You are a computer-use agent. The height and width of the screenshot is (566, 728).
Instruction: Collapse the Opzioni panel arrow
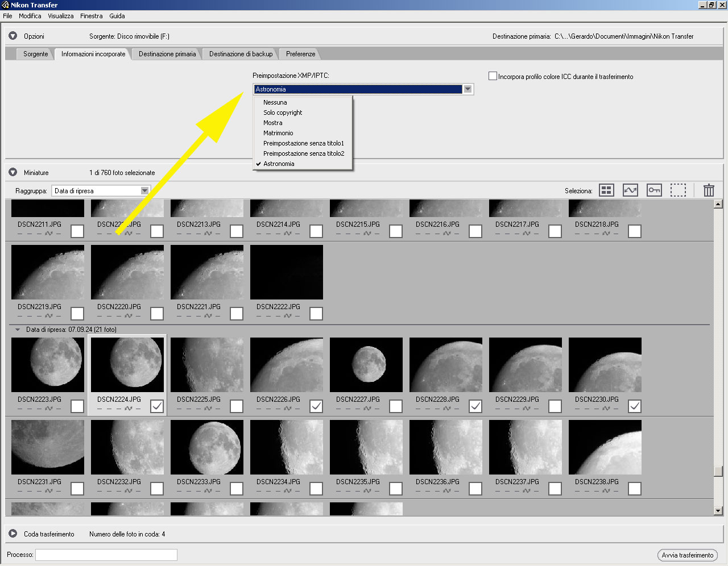(x=13, y=36)
